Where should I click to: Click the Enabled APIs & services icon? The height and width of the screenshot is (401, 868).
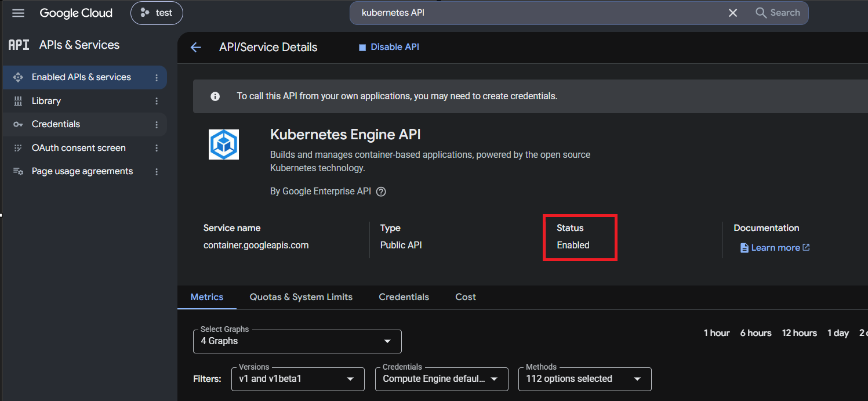coord(18,77)
